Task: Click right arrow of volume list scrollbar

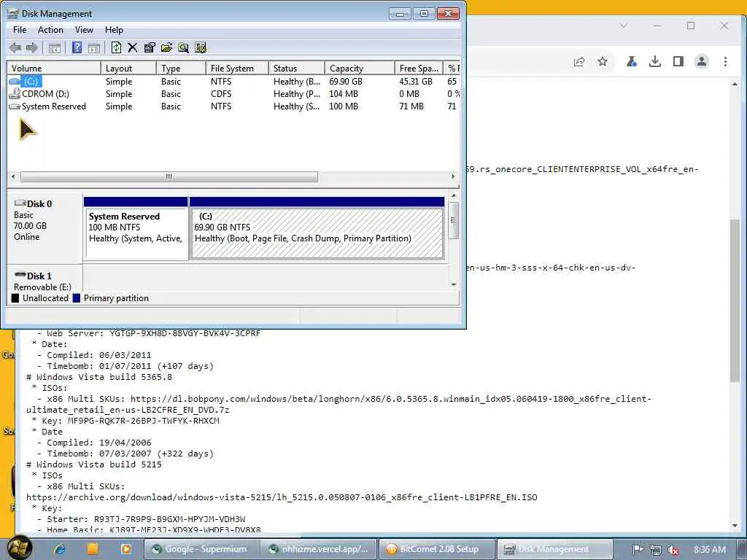Action: coord(453,176)
